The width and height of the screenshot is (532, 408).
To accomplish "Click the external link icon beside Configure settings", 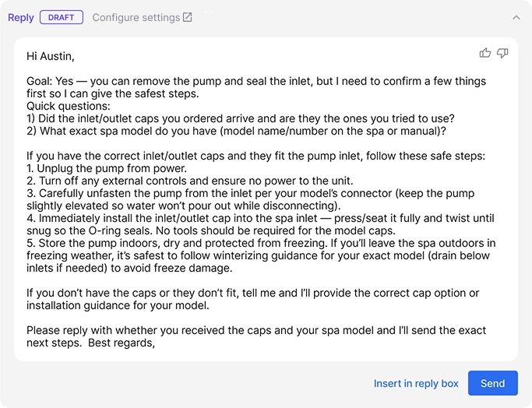I will (188, 17).
